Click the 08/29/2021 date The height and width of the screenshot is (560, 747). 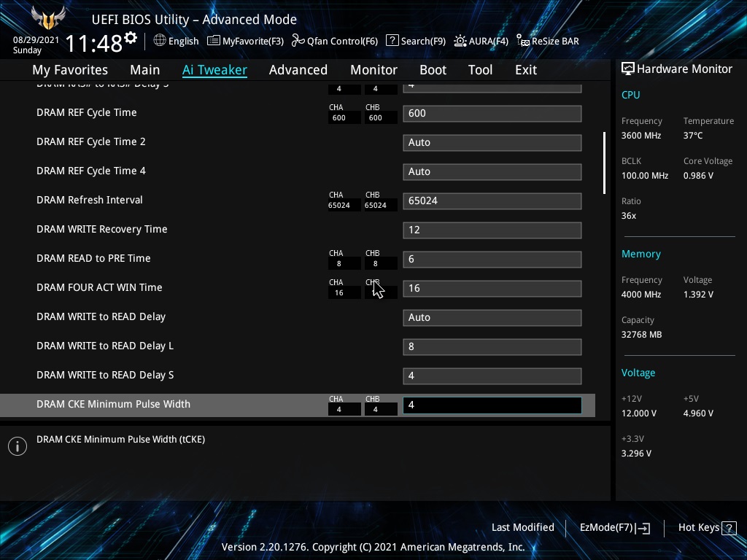coord(36,40)
